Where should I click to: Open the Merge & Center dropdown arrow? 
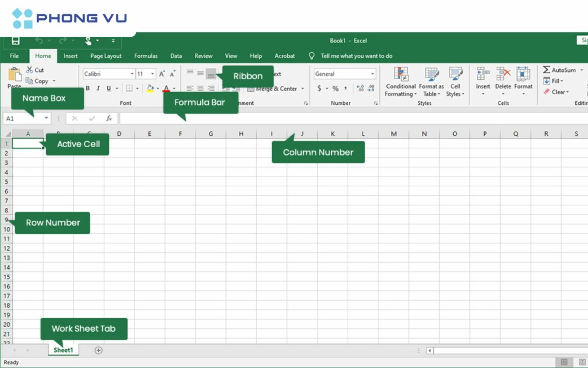303,88
